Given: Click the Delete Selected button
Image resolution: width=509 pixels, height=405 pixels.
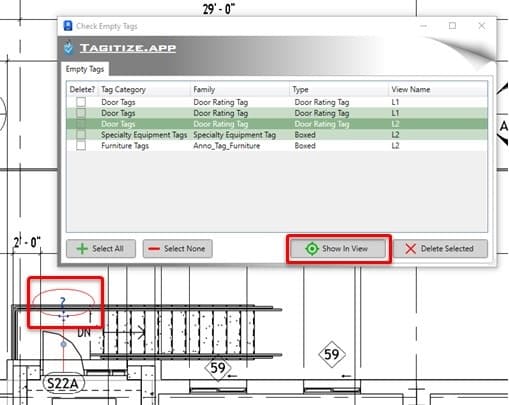Looking at the screenshot, I should [x=440, y=249].
